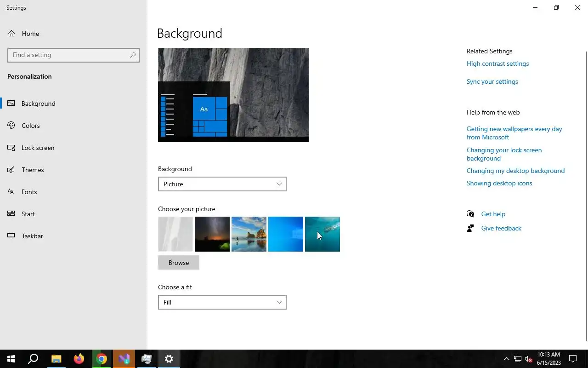The image size is (588, 368).
Task: Open the Action Center notification icon
Action: click(x=573, y=359)
